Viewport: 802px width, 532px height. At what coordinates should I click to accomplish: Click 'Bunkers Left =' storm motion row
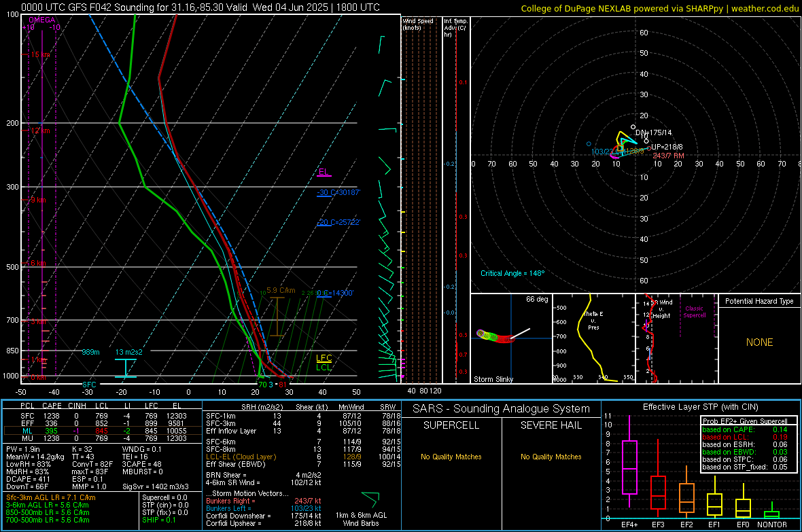(x=264, y=508)
